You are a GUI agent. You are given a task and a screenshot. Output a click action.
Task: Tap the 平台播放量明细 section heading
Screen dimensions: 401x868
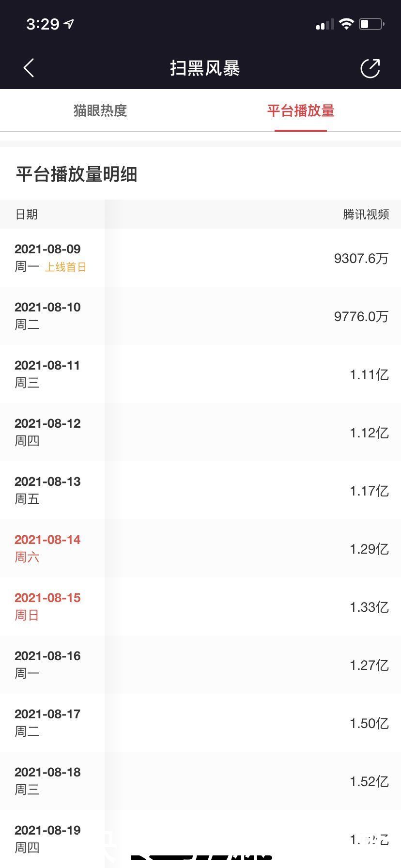(77, 174)
